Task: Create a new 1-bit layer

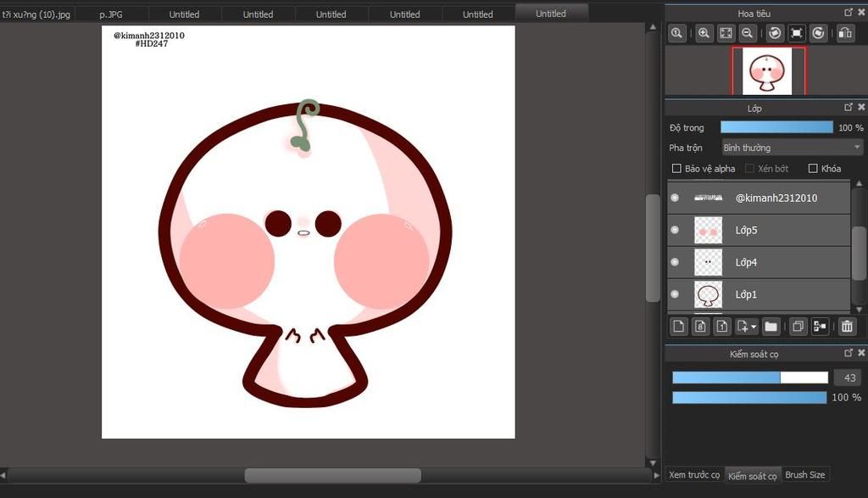Action: [x=722, y=327]
